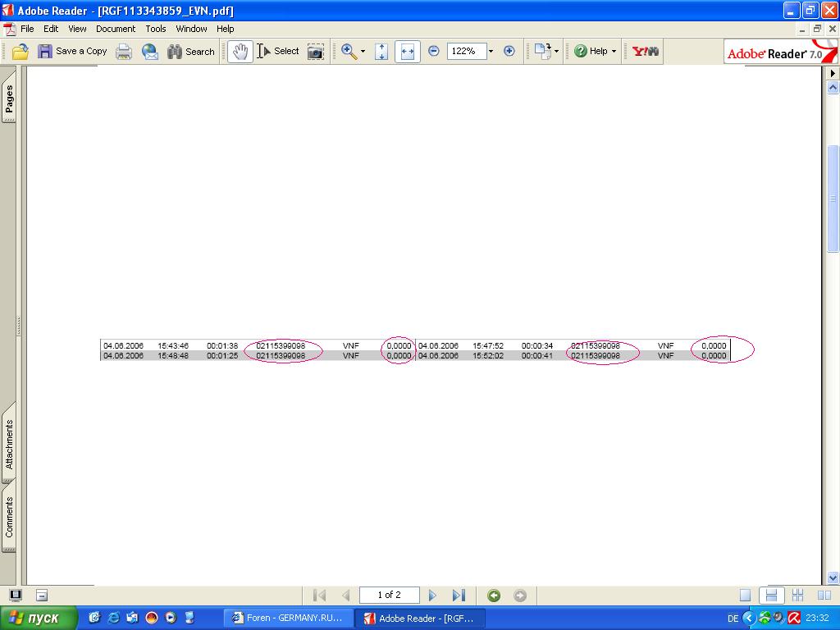Switch to Single Page layout

[745, 596]
